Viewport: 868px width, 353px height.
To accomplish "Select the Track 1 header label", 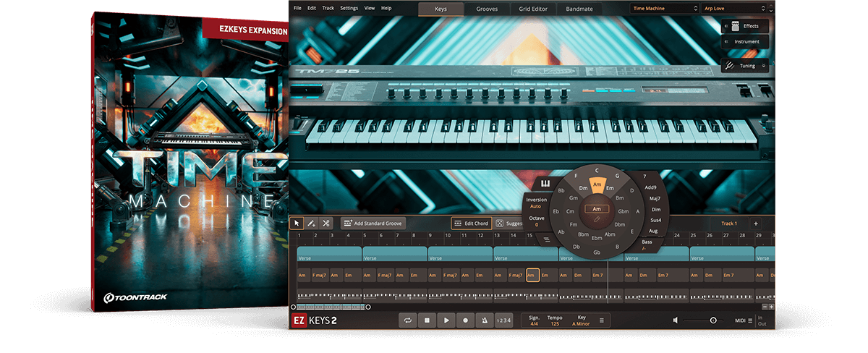I will tap(729, 224).
